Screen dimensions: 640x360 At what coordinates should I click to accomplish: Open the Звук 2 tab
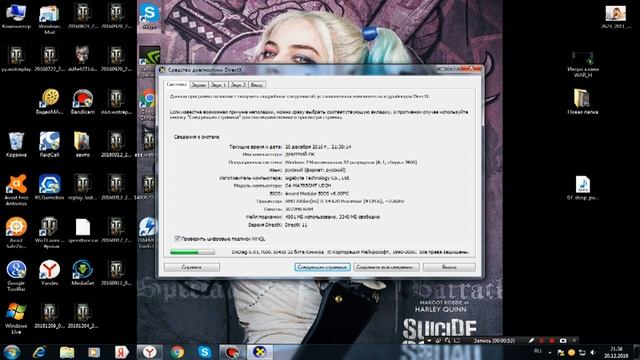point(238,85)
